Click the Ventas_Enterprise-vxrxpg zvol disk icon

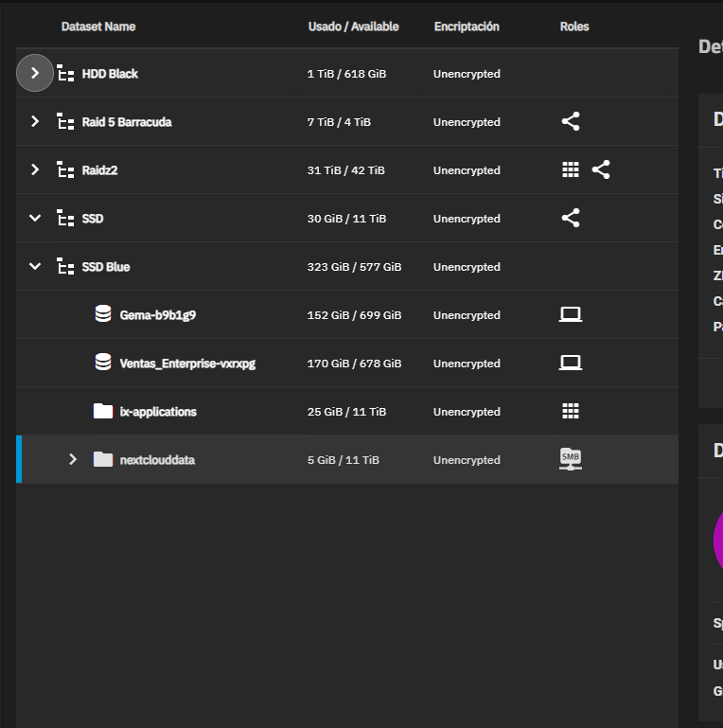pyautogui.click(x=103, y=363)
